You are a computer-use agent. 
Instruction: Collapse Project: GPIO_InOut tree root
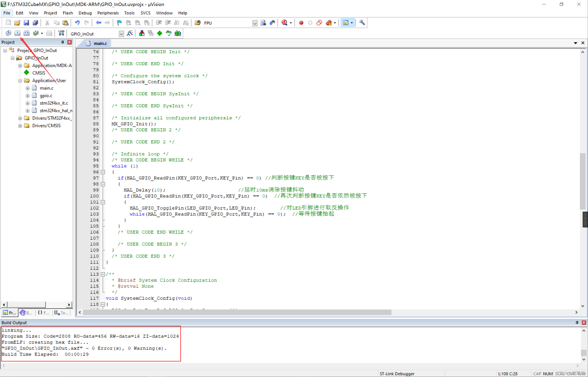click(5, 51)
